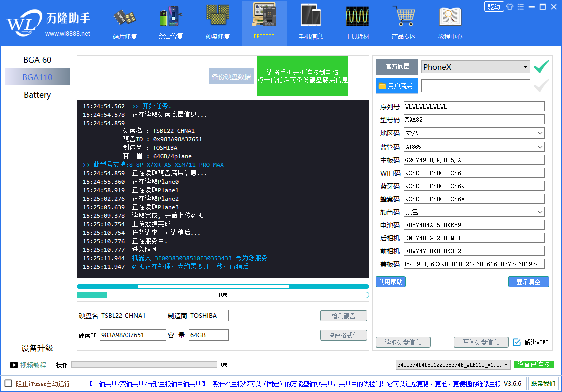Click the green checkmark beside PhoneX
Viewport: 562px width, 392px height.
[541, 67]
